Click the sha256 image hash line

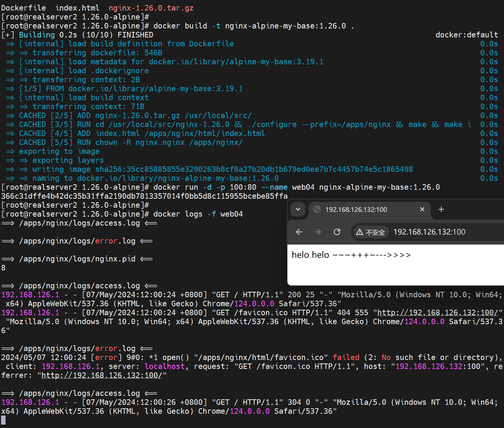[x=254, y=169]
